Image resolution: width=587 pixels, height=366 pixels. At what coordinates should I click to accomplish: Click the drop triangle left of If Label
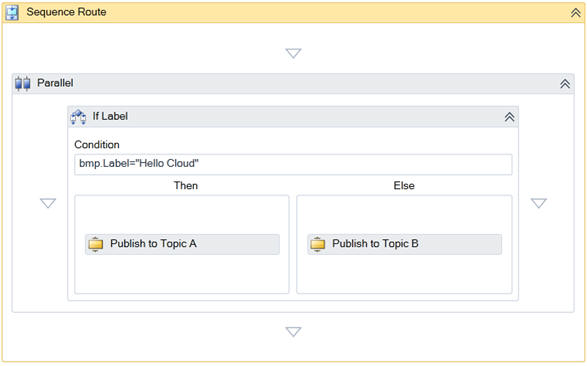[x=48, y=203]
